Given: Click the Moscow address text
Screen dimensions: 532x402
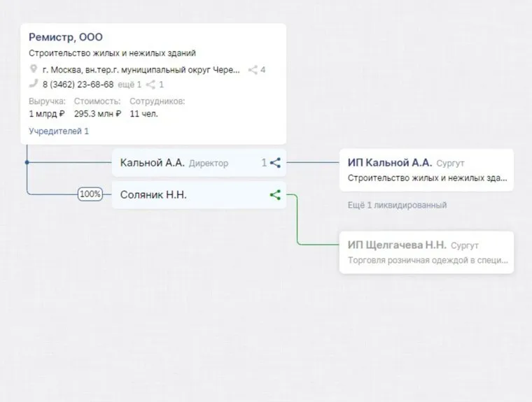Looking at the screenshot, I should coord(141,70).
